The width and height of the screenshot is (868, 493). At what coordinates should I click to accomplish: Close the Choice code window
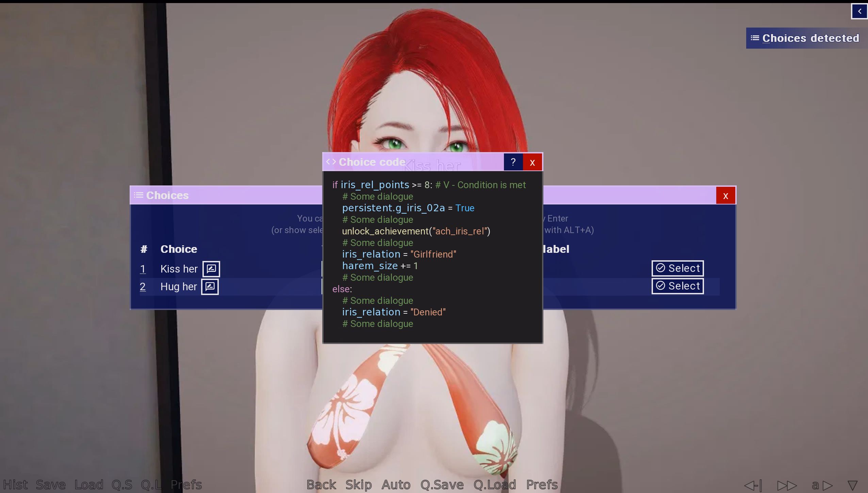click(x=532, y=162)
